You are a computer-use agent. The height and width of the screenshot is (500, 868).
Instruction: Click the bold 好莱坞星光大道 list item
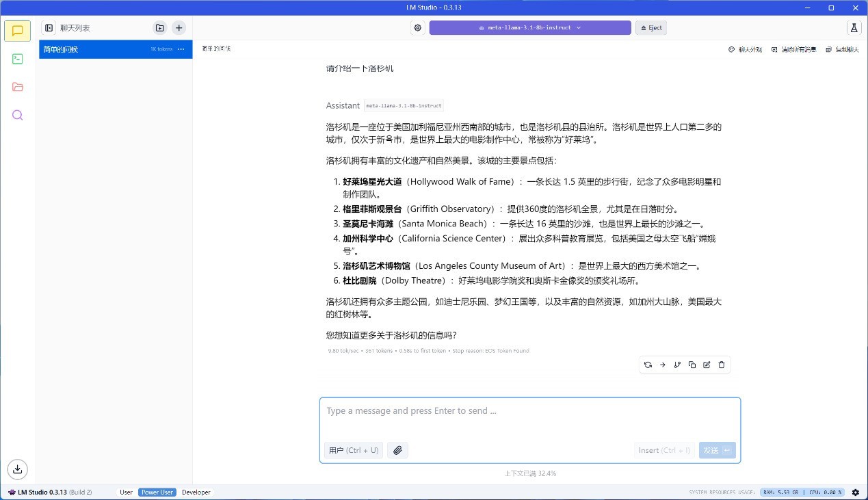point(372,181)
